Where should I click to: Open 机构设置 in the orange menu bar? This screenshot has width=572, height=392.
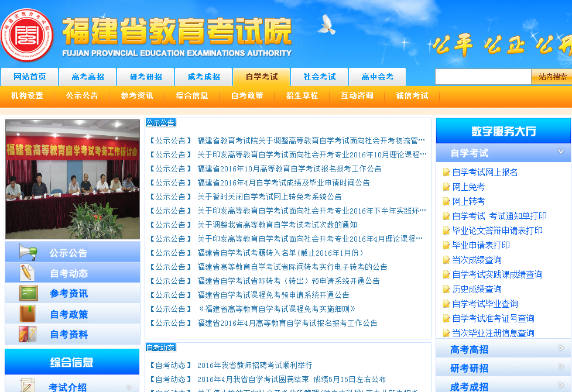pyautogui.click(x=27, y=95)
